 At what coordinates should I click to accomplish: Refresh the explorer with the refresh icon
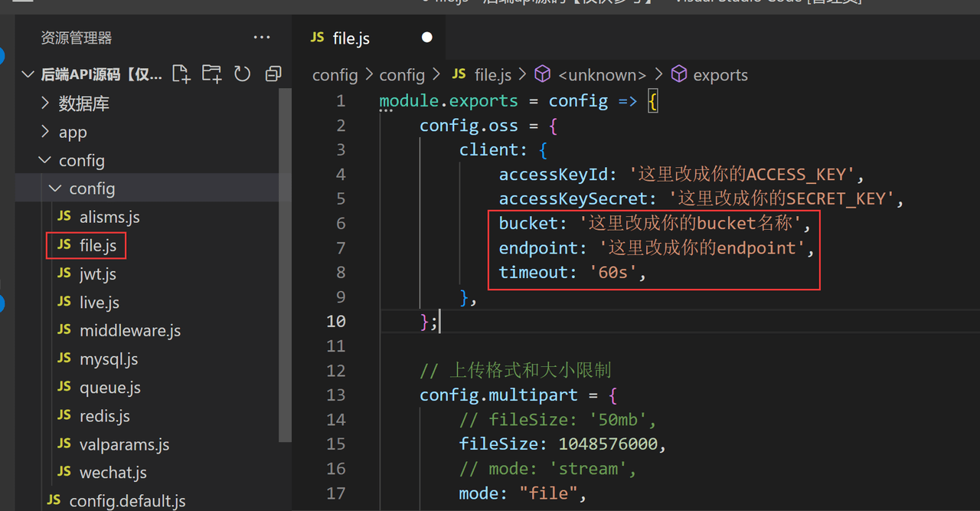pos(242,74)
